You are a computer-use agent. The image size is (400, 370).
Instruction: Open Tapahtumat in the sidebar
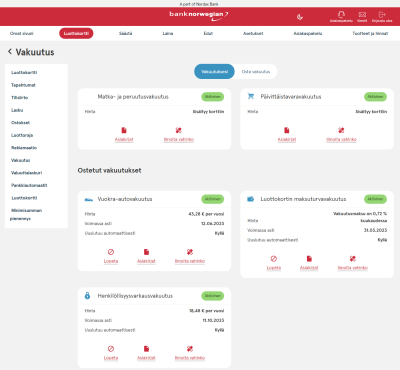tap(23, 85)
